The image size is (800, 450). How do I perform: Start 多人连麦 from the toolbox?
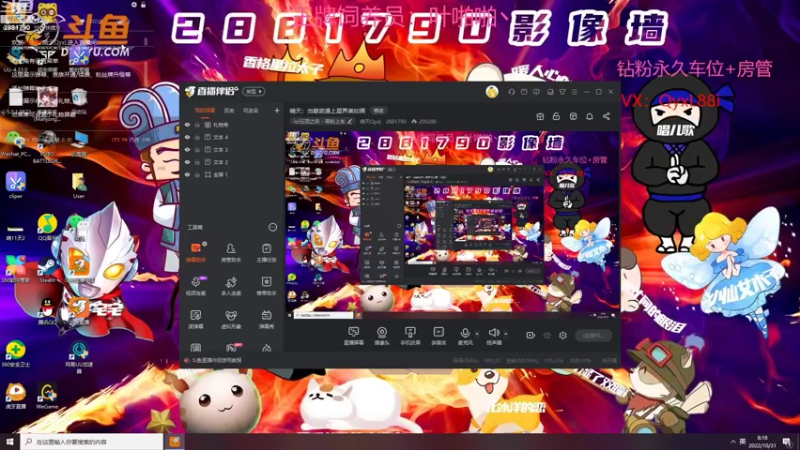tap(231, 286)
